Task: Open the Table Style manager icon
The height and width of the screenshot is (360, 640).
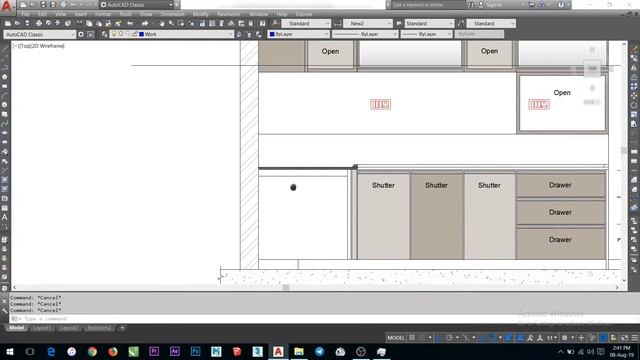Action: [x=399, y=24]
